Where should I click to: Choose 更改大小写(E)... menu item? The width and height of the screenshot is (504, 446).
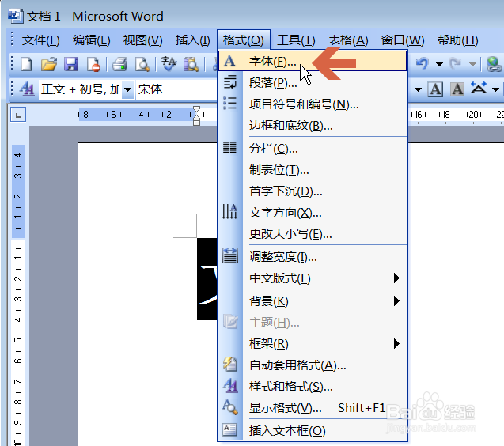pyautogui.click(x=313, y=233)
